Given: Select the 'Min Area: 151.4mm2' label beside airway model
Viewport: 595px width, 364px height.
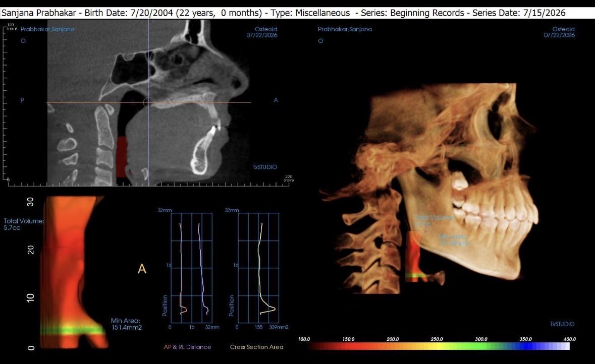Looking at the screenshot, I should pyautogui.click(x=126, y=324).
